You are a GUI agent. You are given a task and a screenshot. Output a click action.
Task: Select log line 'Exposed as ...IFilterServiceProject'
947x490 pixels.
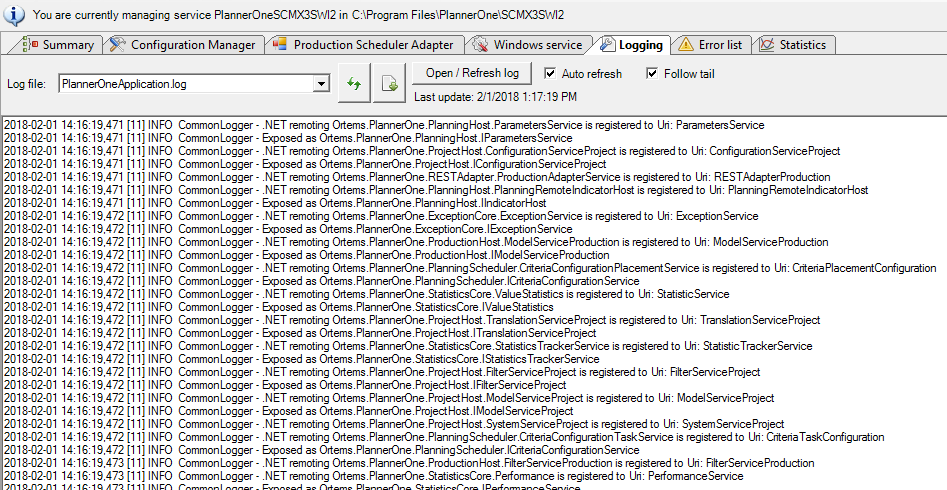click(285, 385)
